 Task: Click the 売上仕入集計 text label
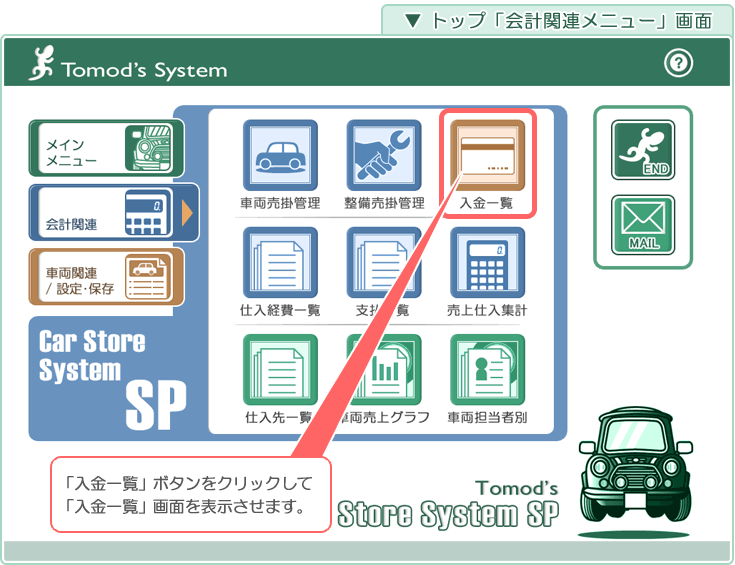coord(487,310)
